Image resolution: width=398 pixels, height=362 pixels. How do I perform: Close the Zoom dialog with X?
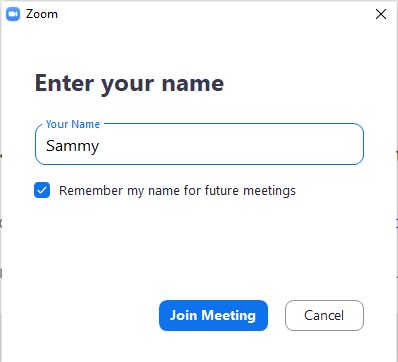[381, 14]
